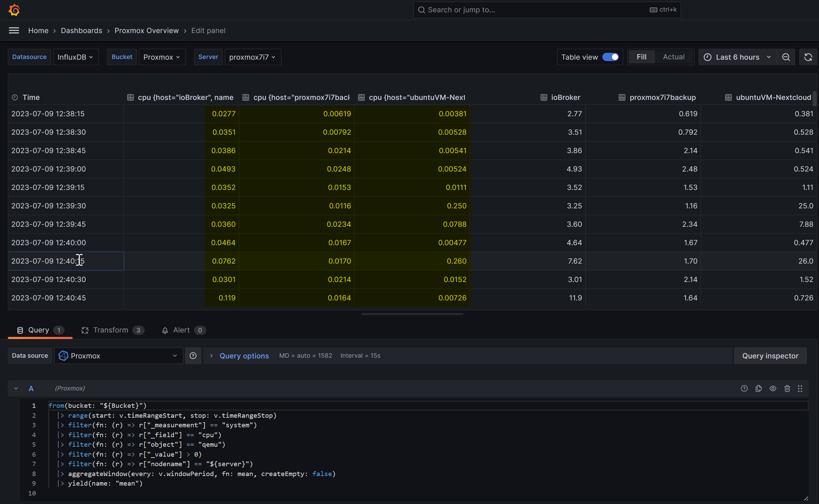Open the Query inspector
Image resolution: width=819 pixels, height=504 pixels.
tap(770, 356)
